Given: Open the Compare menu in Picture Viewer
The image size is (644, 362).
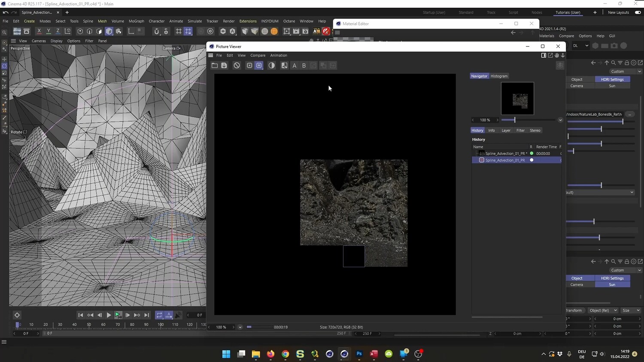Looking at the screenshot, I should click(x=258, y=55).
